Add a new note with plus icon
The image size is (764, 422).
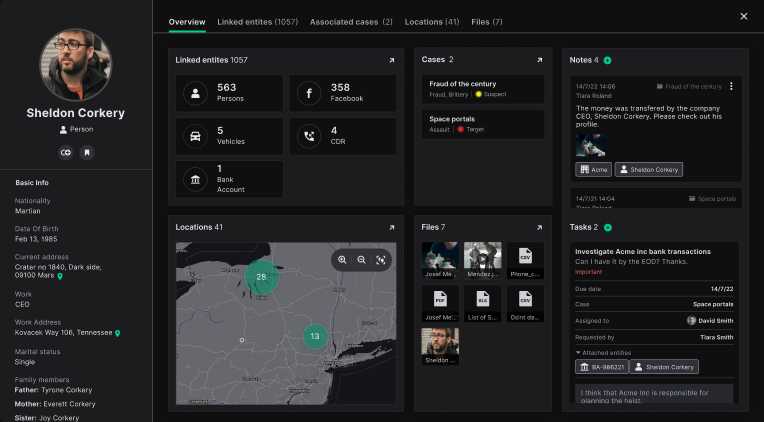pyautogui.click(x=608, y=60)
